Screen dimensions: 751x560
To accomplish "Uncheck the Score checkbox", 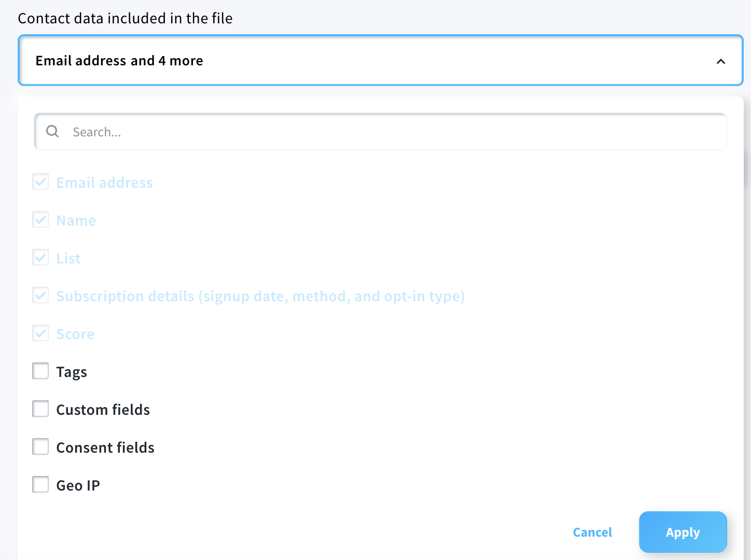I will coord(40,333).
